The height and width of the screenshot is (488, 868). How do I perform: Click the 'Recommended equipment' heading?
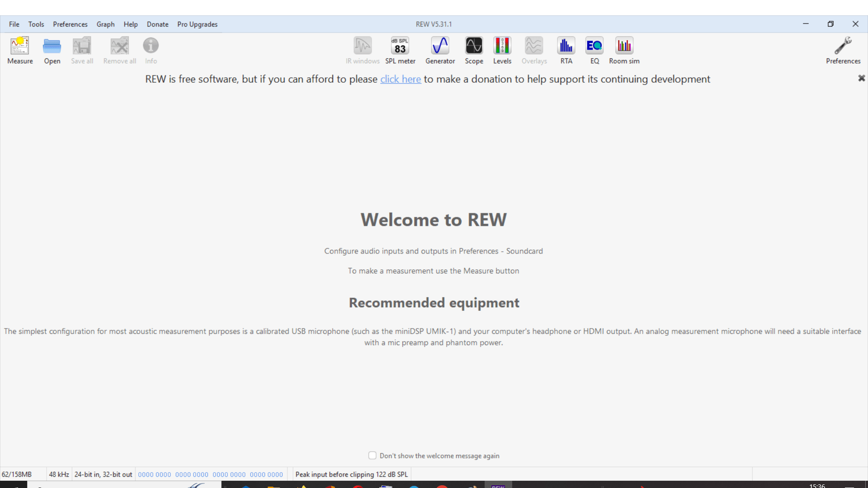434,303
